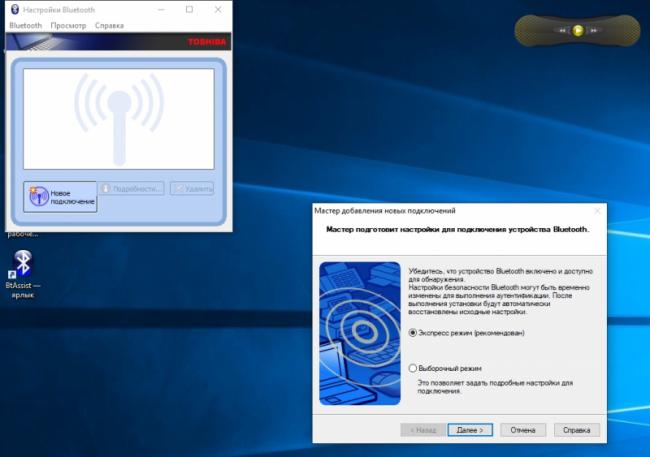Image resolution: width=650 pixels, height=457 pixels.
Task: Click the Отмена button in the wizard
Action: 522,429
